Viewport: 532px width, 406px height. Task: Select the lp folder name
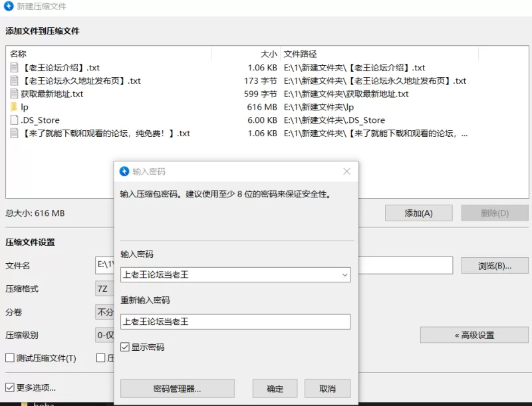point(25,107)
